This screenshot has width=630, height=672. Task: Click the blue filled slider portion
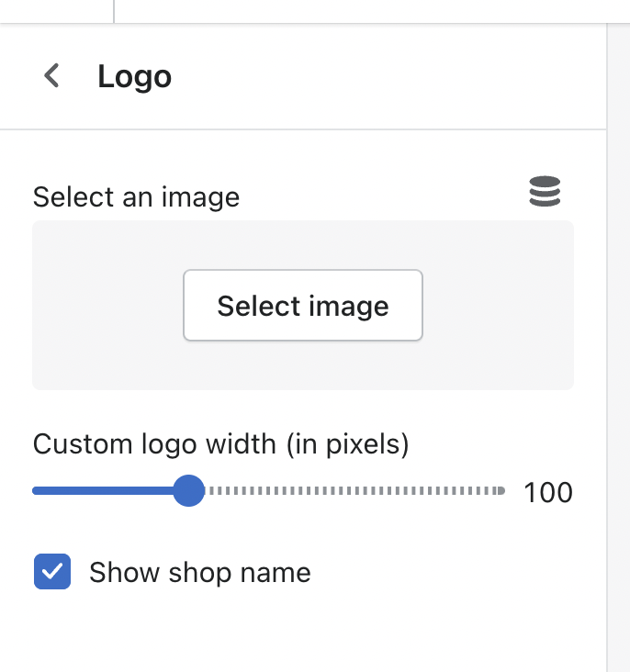point(101,491)
